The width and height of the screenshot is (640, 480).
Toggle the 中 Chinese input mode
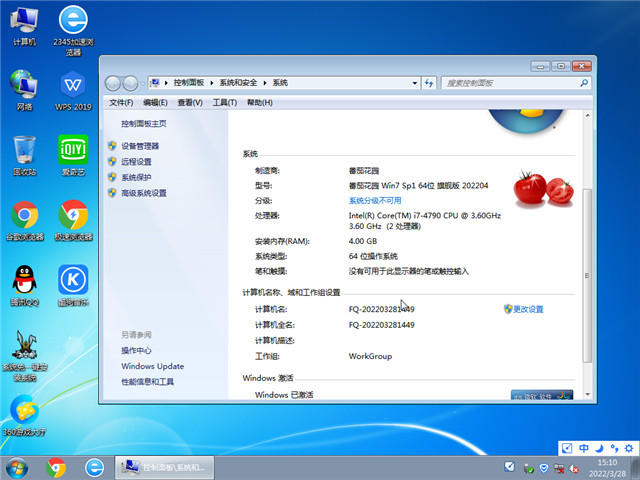point(584,448)
